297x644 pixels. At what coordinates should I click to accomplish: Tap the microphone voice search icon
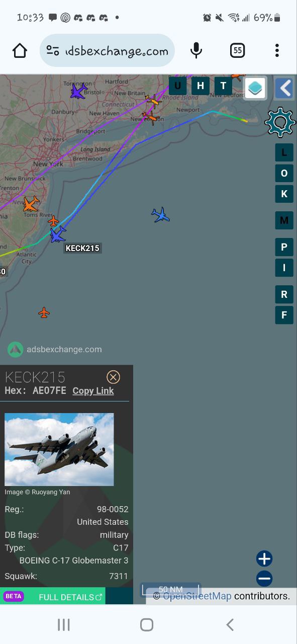pyautogui.click(x=196, y=50)
